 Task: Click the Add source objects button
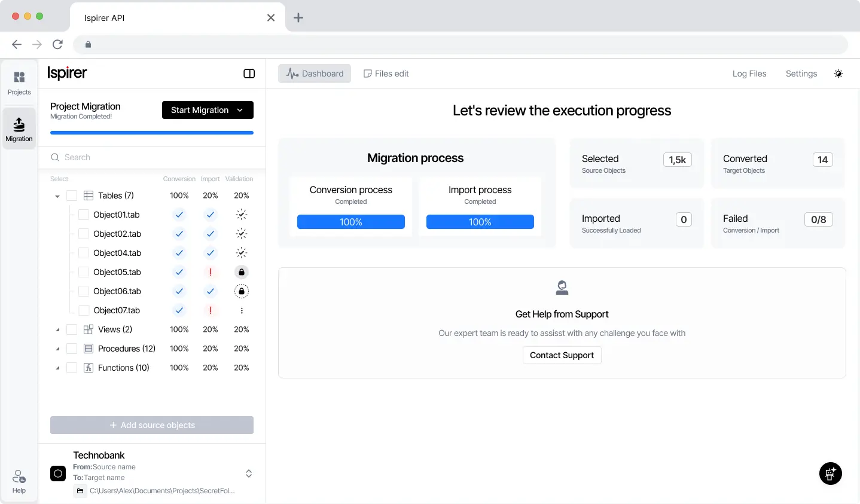(x=152, y=425)
